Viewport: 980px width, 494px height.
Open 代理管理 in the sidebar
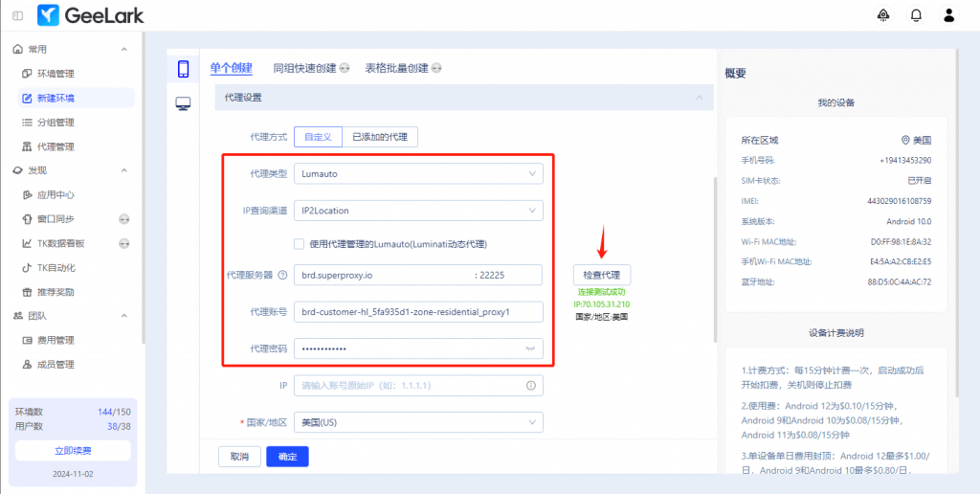click(56, 146)
